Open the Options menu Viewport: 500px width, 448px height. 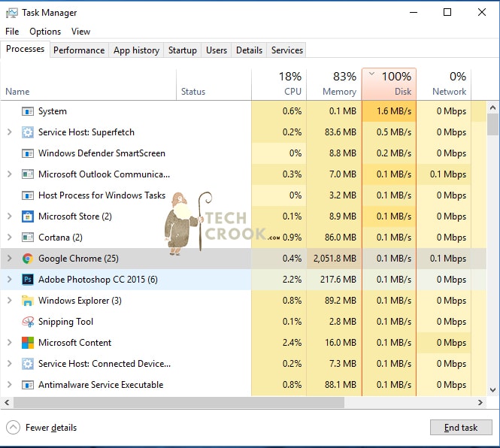pyautogui.click(x=45, y=32)
